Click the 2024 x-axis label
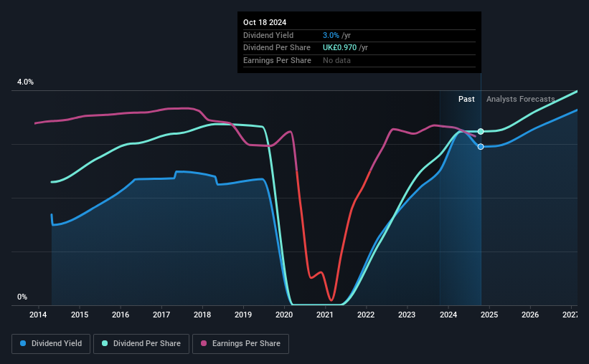The image size is (589, 364). [x=448, y=315]
